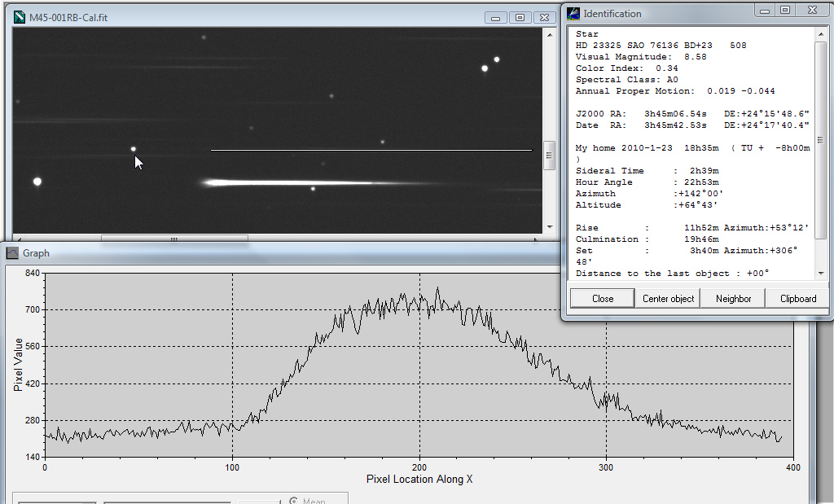Click the 'Visual Magnitude: 8.58' line
834x504 pixels.
click(x=641, y=57)
